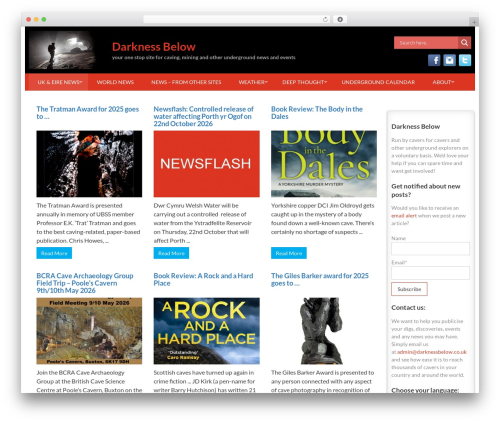This screenshot has height=423, width=500.
Task: Open A Rock and a Hard Place cover
Action: (x=207, y=331)
